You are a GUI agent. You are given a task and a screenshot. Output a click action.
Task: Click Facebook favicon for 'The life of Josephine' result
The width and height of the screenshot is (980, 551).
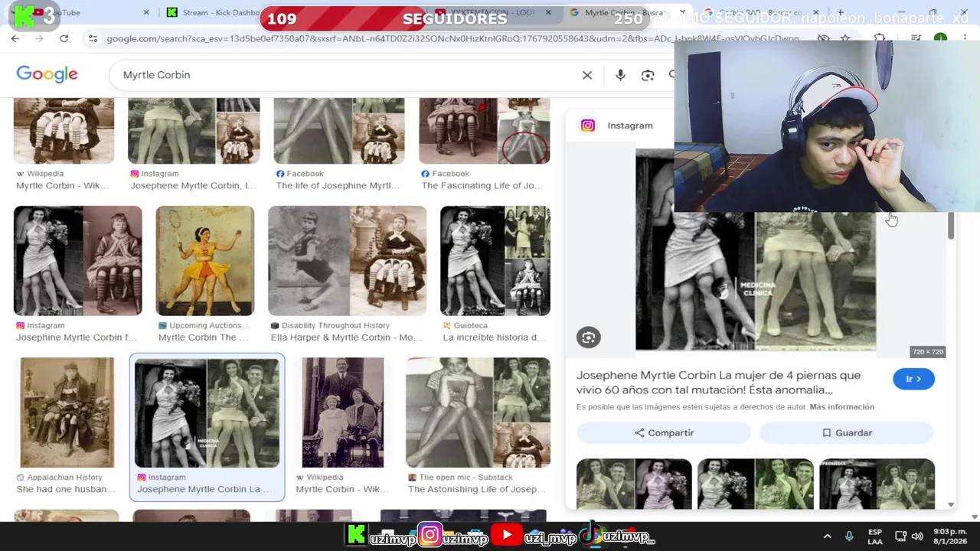click(x=280, y=174)
